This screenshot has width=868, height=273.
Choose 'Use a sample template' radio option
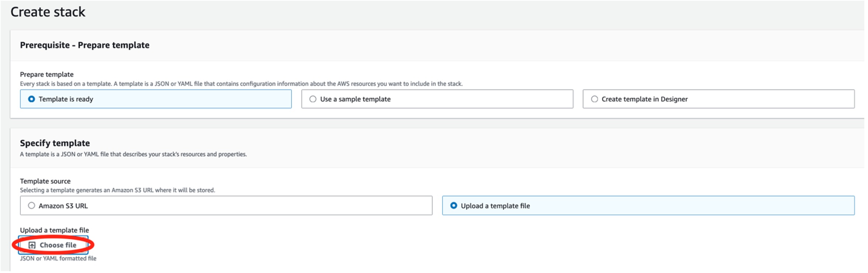click(437, 99)
